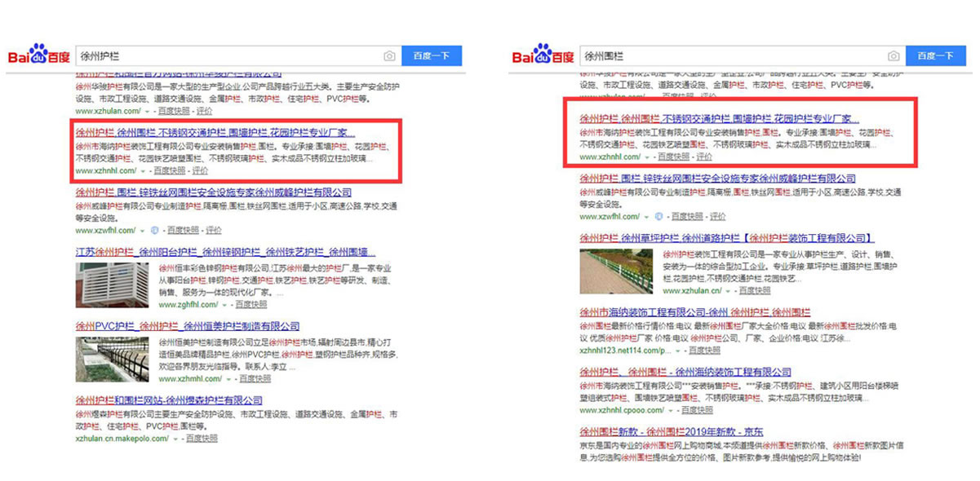Click the verified badge after www.xzwfhl.com in 徐州围栏 results
The height and width of the screenshot is (481, 980).
(x=658, y=217)
